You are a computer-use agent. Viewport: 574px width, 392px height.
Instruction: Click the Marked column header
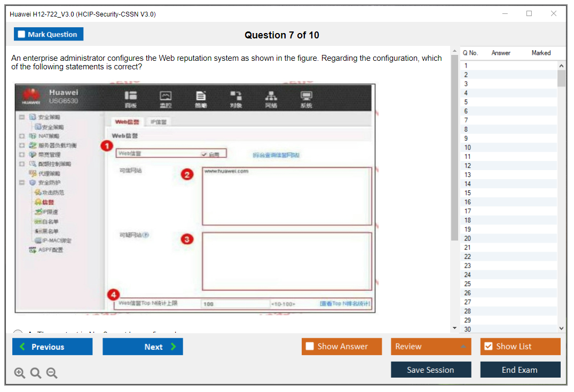click(x=541, y=53)
